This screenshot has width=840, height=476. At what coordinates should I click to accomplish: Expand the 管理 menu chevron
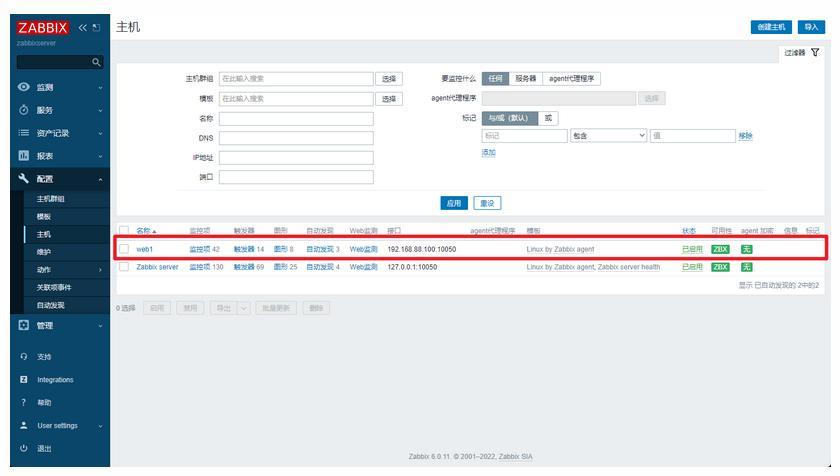point(100,326)
